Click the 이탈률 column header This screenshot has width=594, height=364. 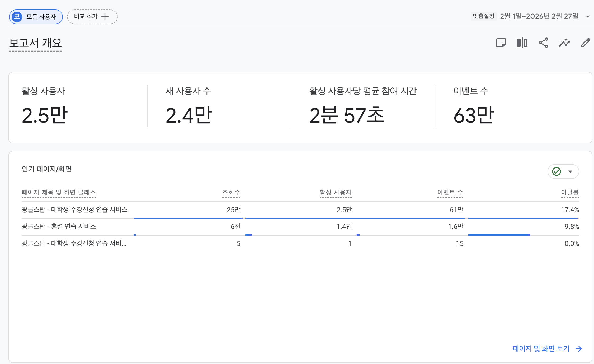point(570,192)
